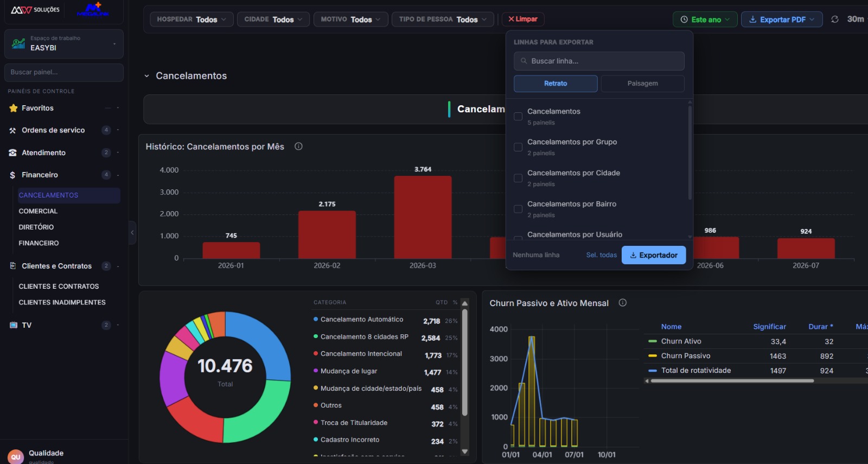
Task: Click the Churn Passivo yellow legend swatch
Action: coord(653,356)
